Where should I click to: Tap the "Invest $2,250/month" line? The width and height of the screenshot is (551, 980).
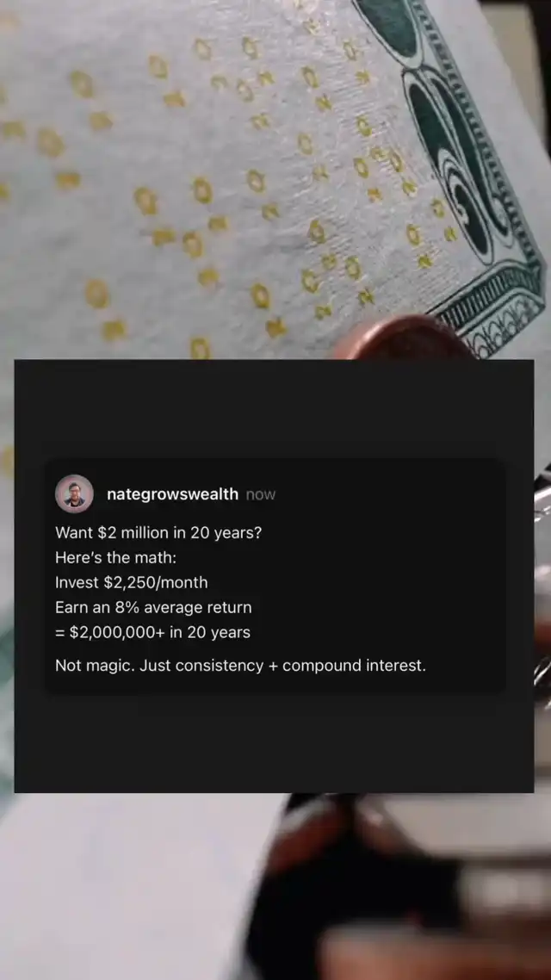(x=131, y=582)
